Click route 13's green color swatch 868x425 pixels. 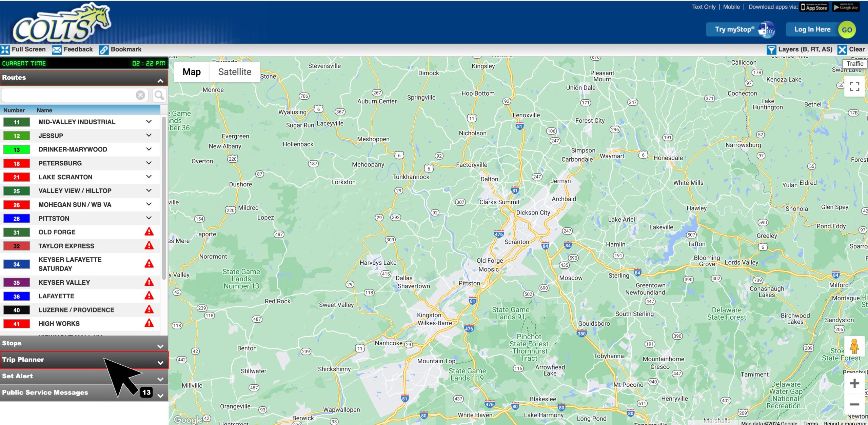pyautogui.click(x=16, y=149)
